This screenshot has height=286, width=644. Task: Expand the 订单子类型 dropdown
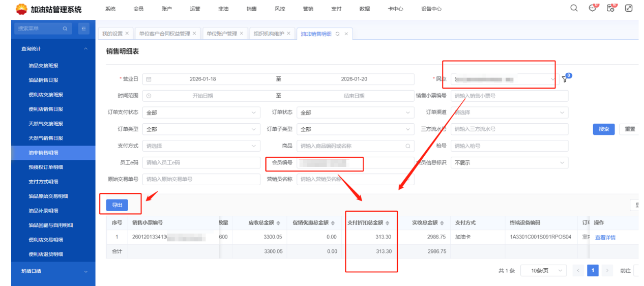coord(355,129)
